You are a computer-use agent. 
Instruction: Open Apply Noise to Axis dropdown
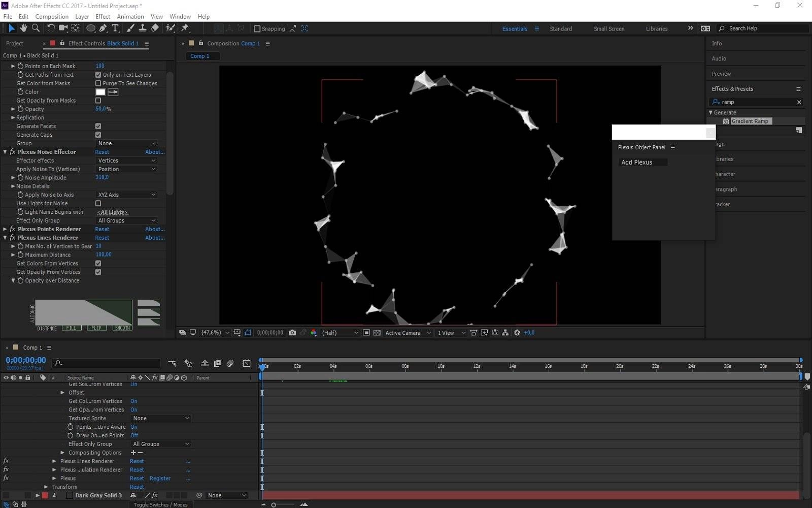pyautogui.click(x=126, y=195)
